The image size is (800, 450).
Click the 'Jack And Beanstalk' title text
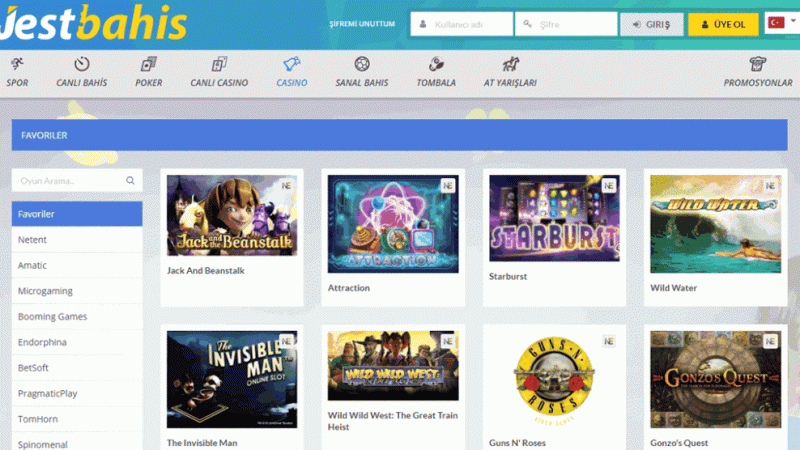[206, 270]
